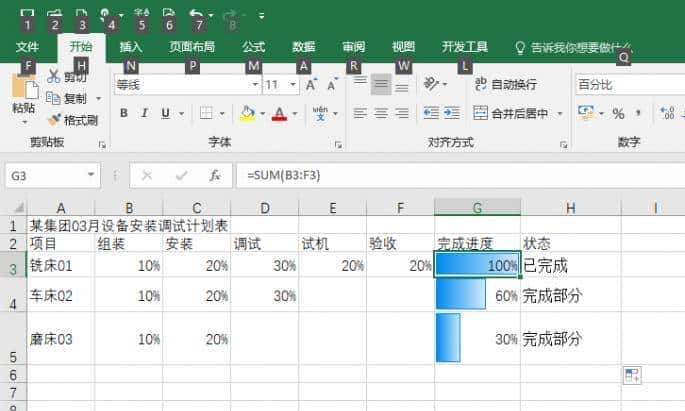Click the fx insert function button

(x=214, y=176)
